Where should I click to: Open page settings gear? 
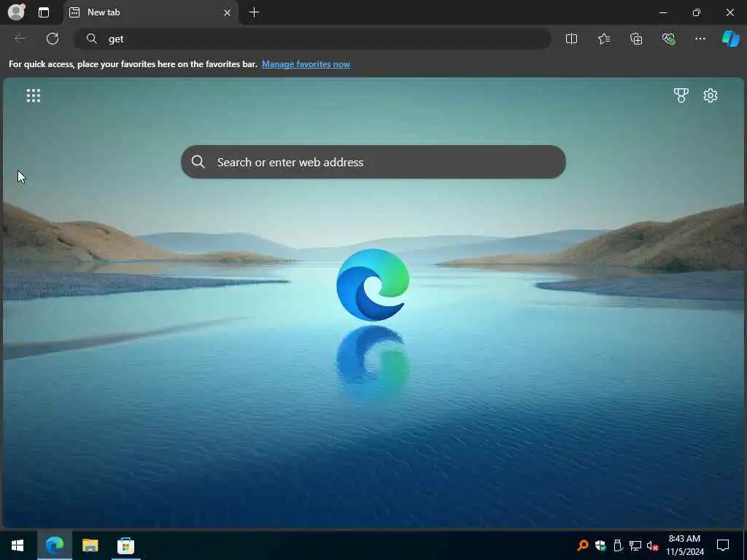click(x=711, y=96)
